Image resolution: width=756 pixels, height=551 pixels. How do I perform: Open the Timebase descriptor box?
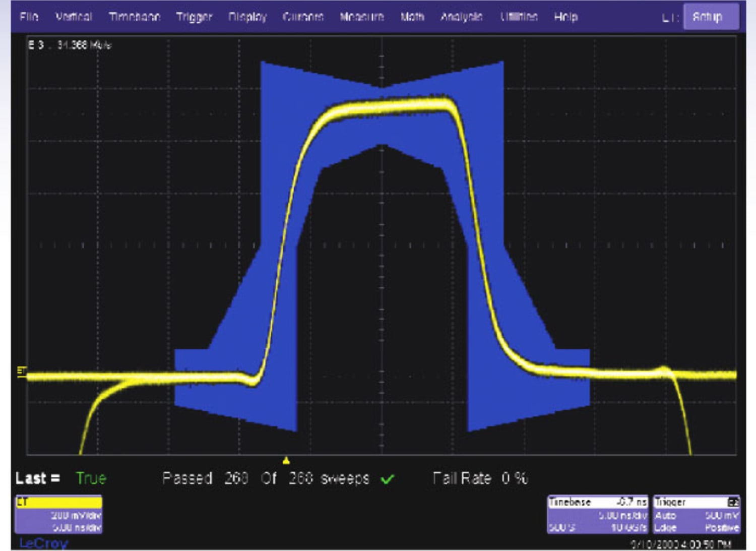598,514
